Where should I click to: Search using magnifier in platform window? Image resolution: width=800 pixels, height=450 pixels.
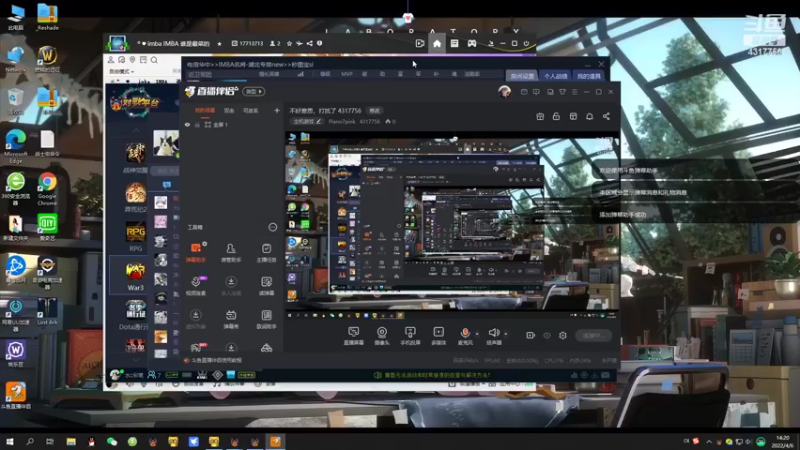154,60
